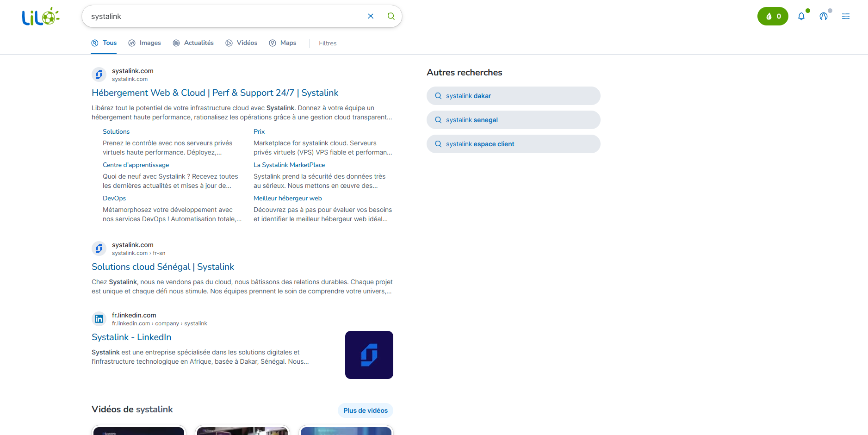Switch to the Maps tab
The height and width of the screenshot is (435, 868).
pyautogui.click(x=283, y=43)
